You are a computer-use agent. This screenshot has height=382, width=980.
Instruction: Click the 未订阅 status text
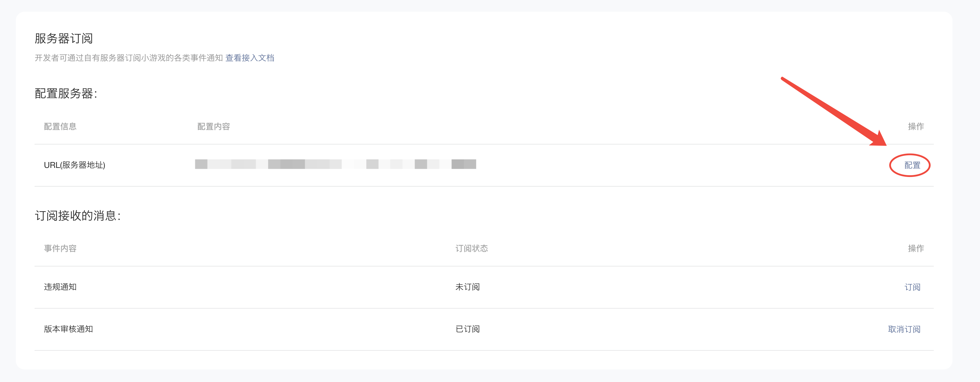[467, 287]
